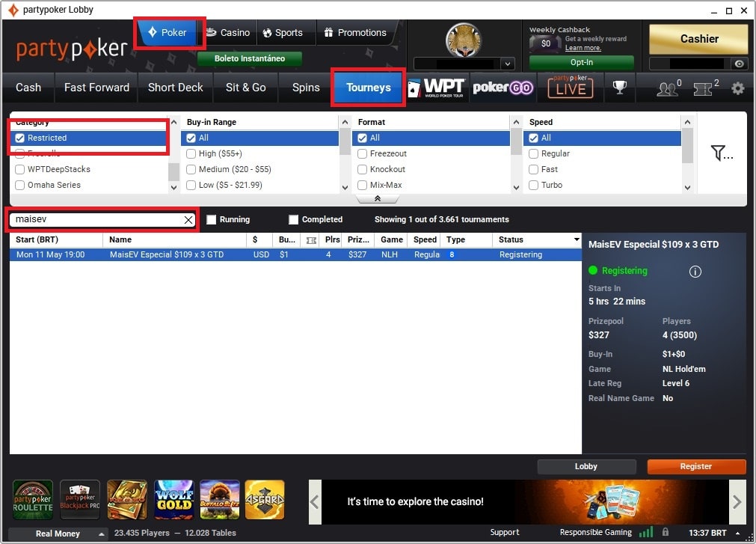Uncheck the Restricted category checkbox
The height and width of the screenshot is (544, 756).
19,138
